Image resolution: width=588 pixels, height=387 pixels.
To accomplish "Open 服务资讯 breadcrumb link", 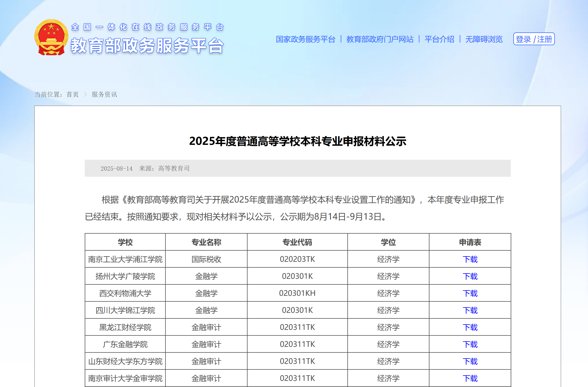I will (104, 95).
